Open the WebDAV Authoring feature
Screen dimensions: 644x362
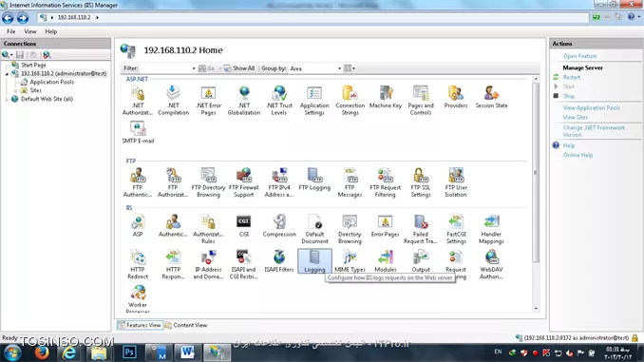(491, 264)
